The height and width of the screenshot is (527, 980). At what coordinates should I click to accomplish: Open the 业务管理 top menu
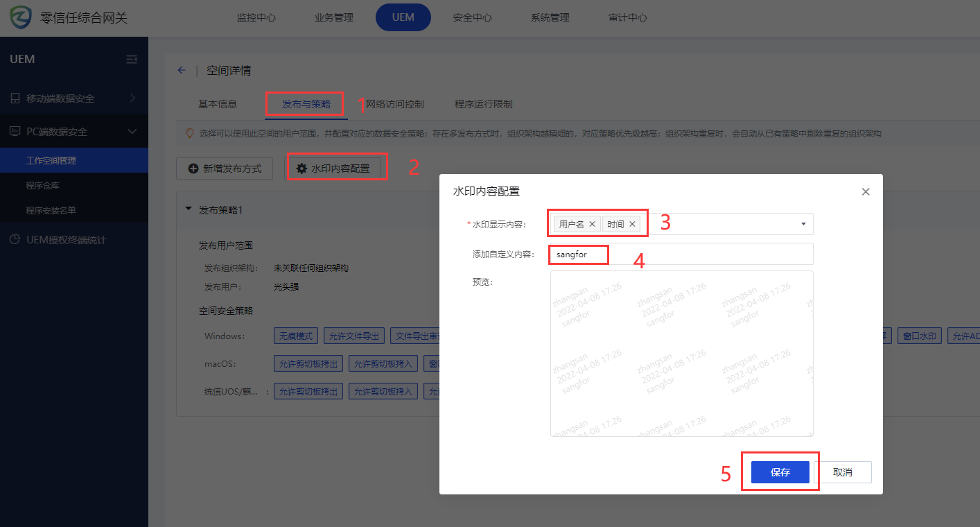pyautogui.click(x=334, y=17)
